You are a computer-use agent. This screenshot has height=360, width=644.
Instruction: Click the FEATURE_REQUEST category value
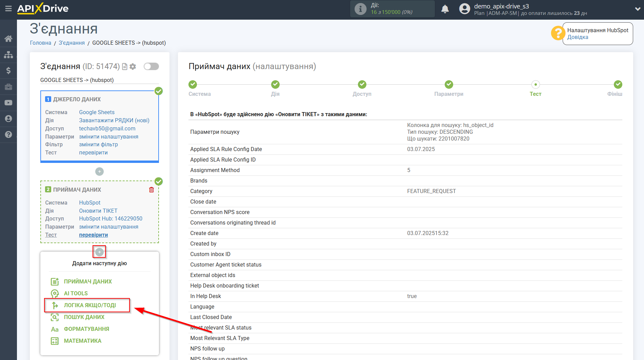pyautogui.click(x=431, y=191)
